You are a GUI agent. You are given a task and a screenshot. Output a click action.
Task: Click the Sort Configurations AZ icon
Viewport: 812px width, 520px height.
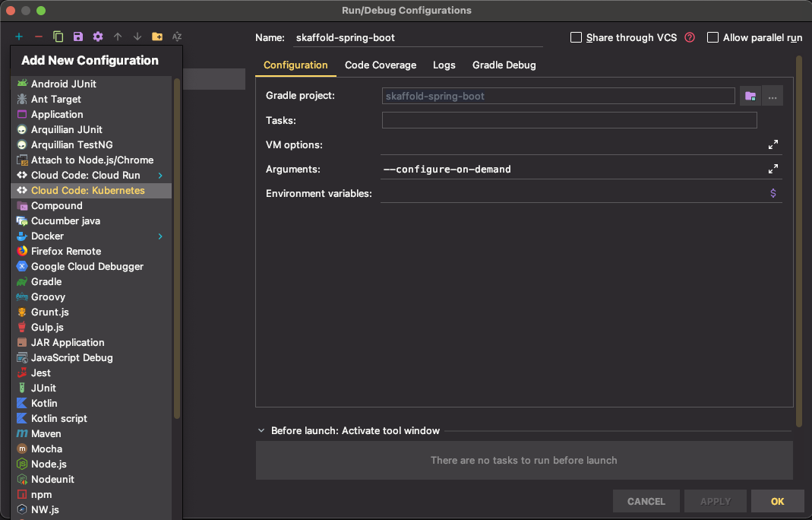coord(176,36)
